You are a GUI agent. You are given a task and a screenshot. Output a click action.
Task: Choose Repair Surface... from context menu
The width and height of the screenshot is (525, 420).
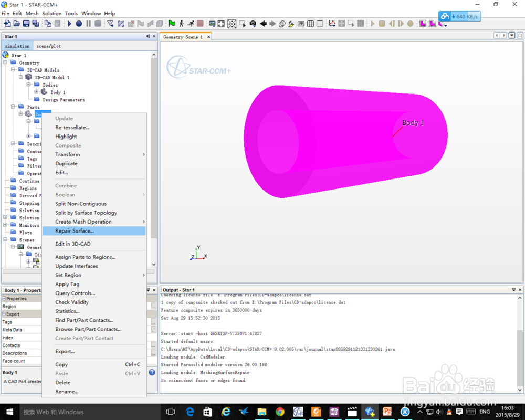pyautogui.click(x=94, y=231)
